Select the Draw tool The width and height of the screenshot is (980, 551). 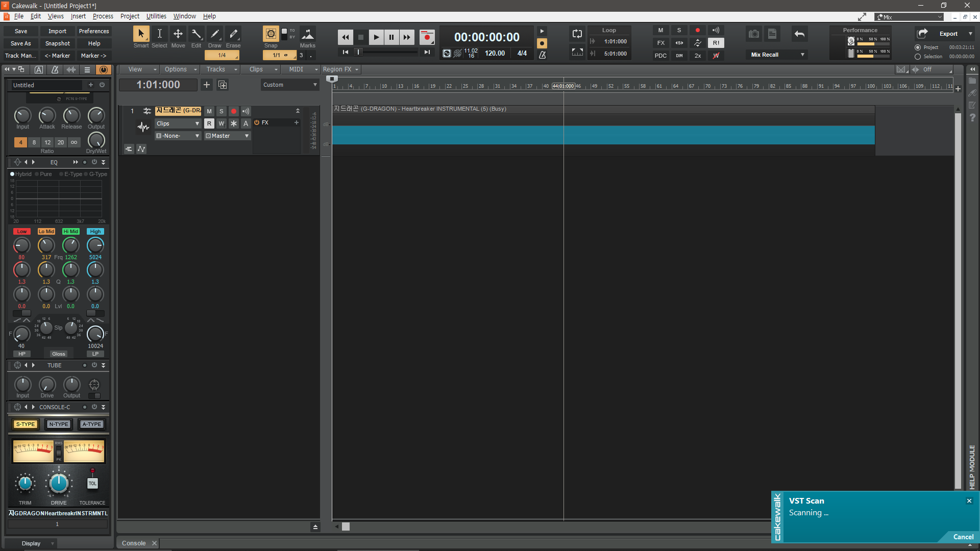point(215,34)
